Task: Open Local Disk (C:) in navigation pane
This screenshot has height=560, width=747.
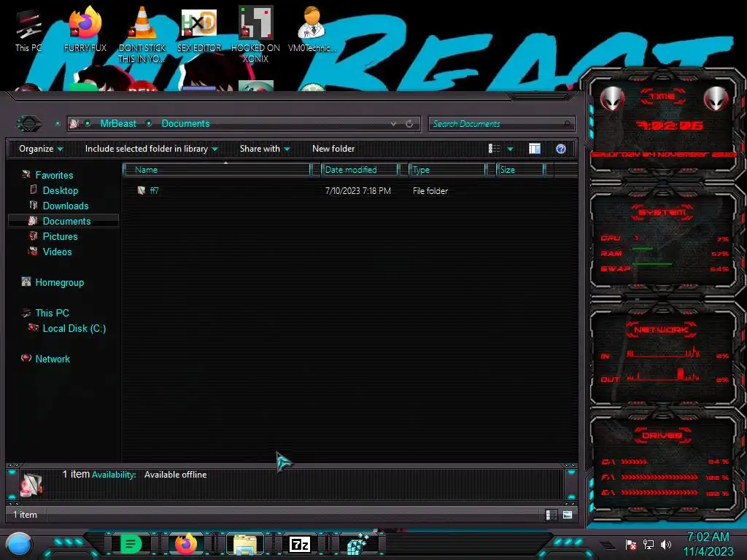Action: [x=74, y=328]
